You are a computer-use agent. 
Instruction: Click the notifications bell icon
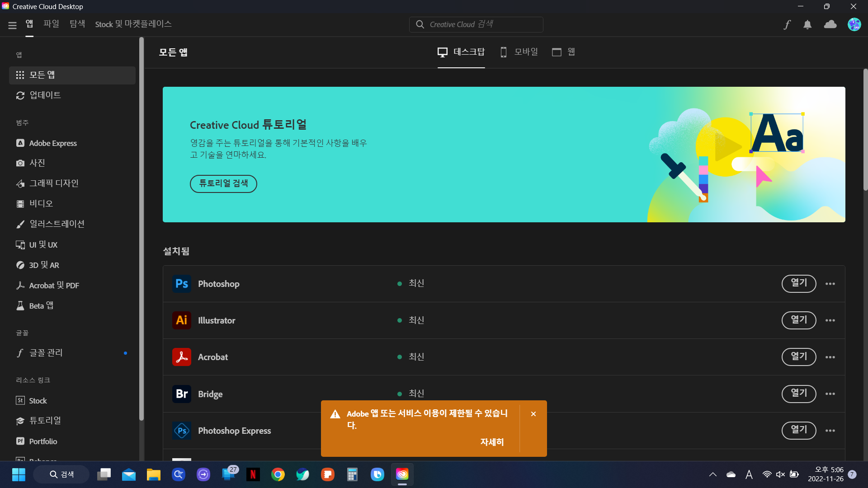tap(808, 24)
